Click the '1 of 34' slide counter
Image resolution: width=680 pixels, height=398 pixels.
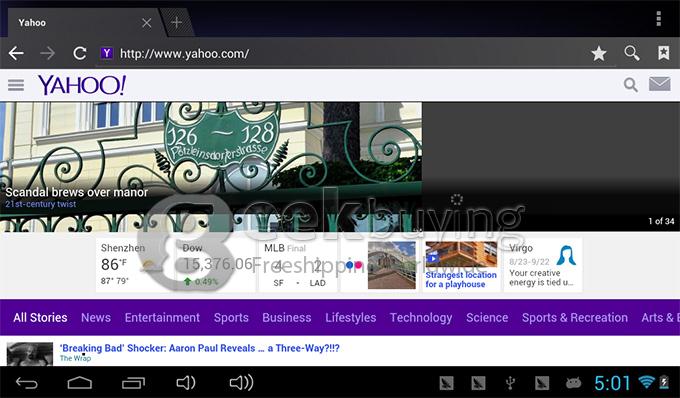pos(661,221)
